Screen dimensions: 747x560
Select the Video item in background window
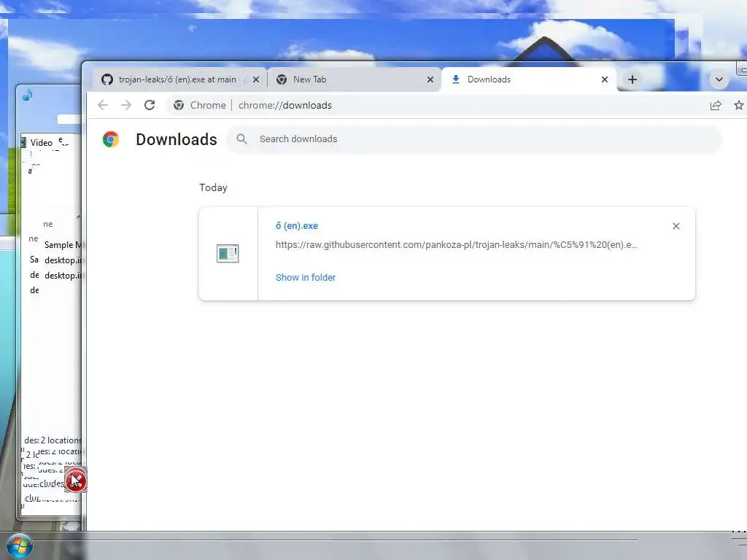(42, 143)
